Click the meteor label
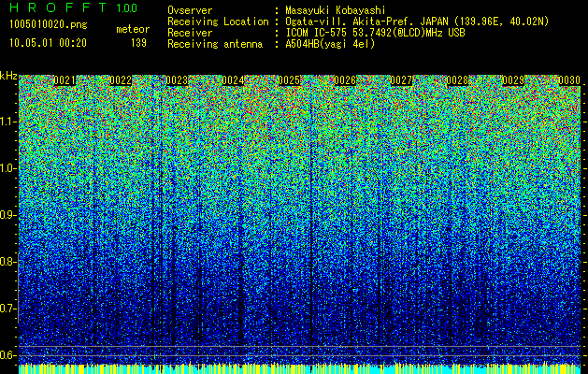Image resolution: width=588 pixels, height=374 pixels. coord(133,29)
